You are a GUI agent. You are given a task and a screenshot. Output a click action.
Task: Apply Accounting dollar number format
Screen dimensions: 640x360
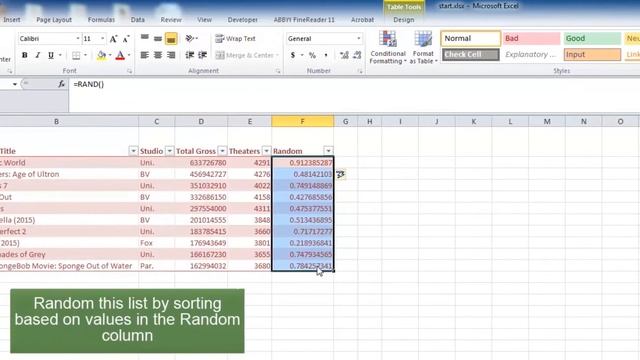(x=293, y=55)
